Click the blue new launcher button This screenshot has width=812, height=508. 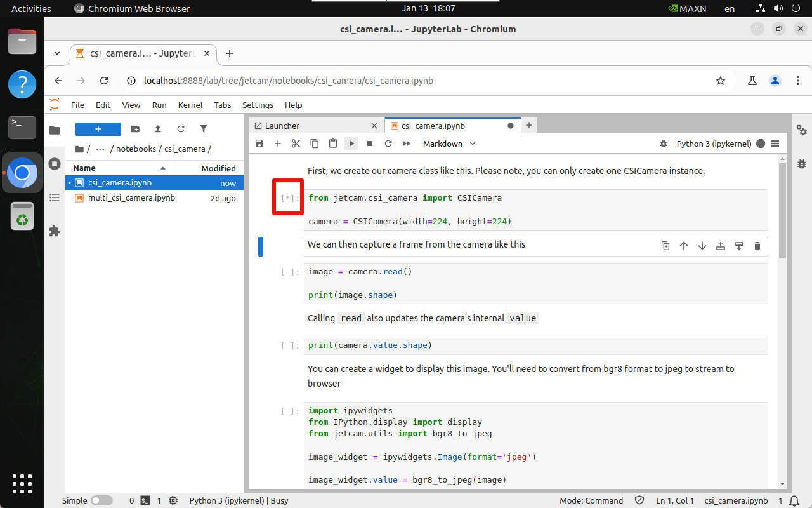98,129
